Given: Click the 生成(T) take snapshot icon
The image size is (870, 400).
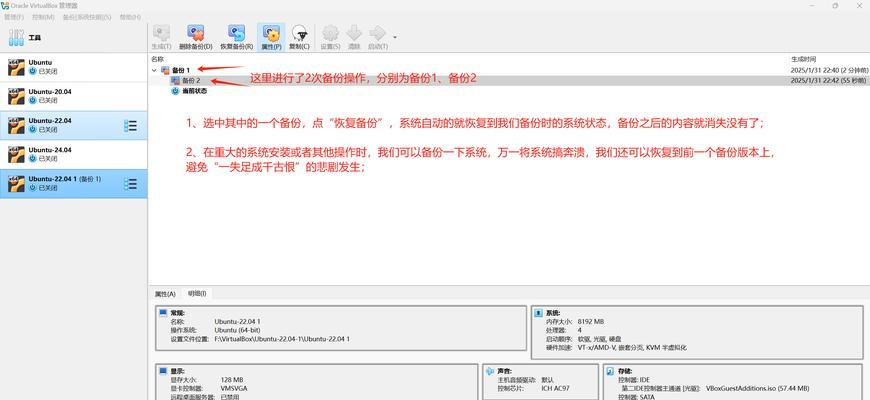Looking at the screenshot, I should (161, 33).
